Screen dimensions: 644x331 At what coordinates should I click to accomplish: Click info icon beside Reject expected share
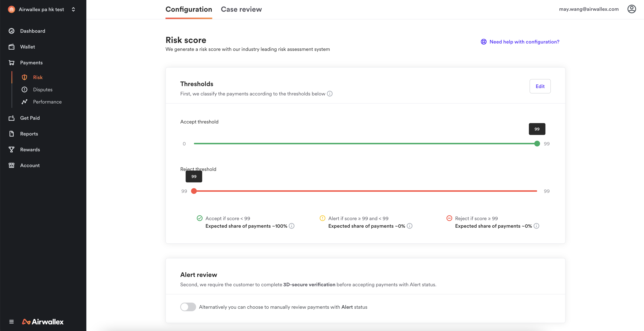tap(536, 226)
